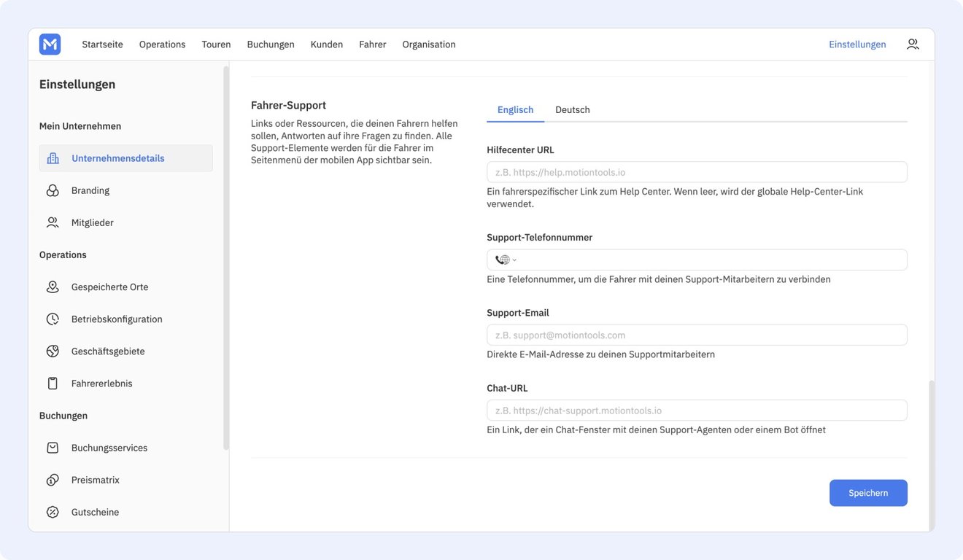This screenshot has width=963, height=560.
Task: Switch to the Englisch tab
Action: click(516, 109)
